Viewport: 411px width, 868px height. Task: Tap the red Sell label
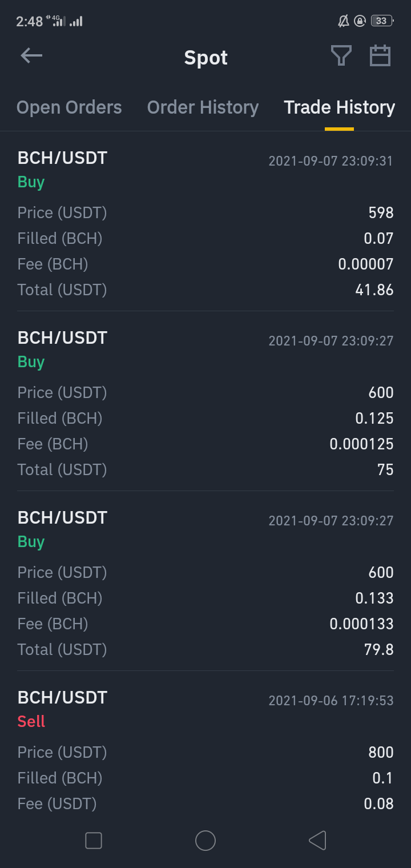point(31,722)
